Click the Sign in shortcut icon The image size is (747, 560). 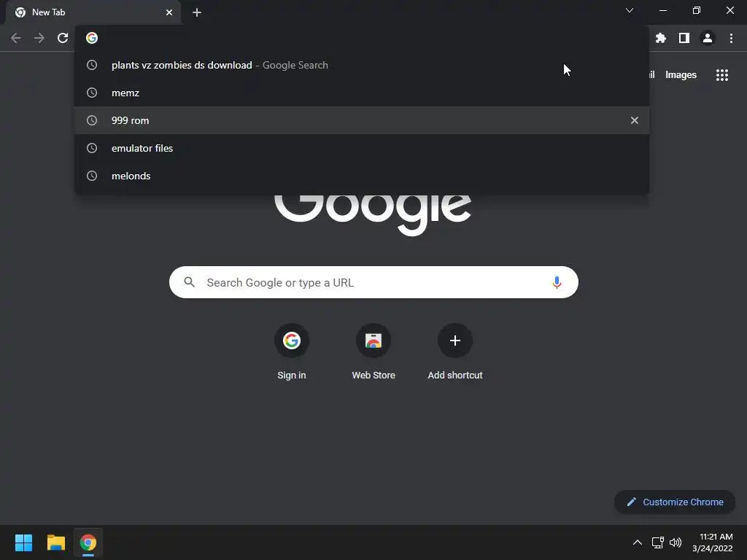click(x=292, y=341)
